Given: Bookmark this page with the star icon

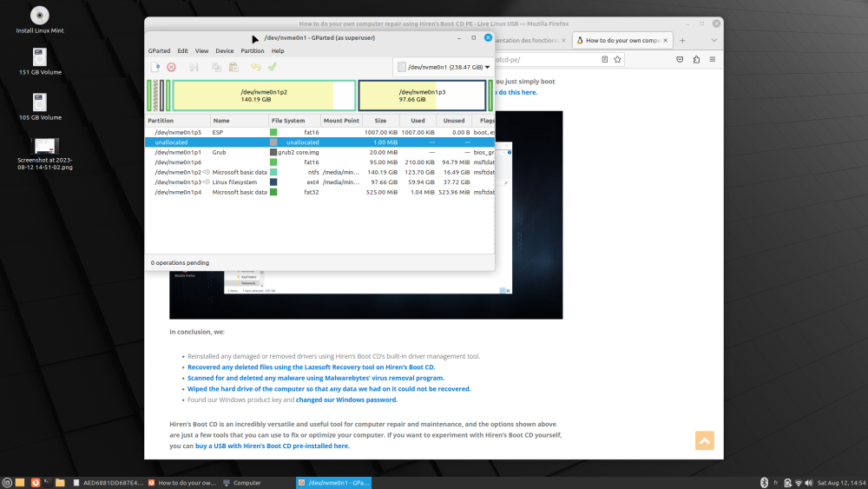Looking at the screenshot, I should click(x=618, y=59).
